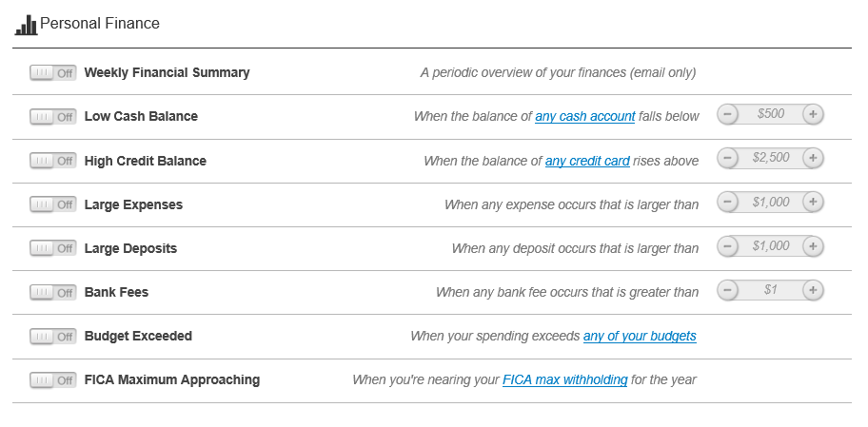Click minus button for High Credit Balance
Image resolution: width=868 pixels, height=427 pixels.
pos(727,158)
